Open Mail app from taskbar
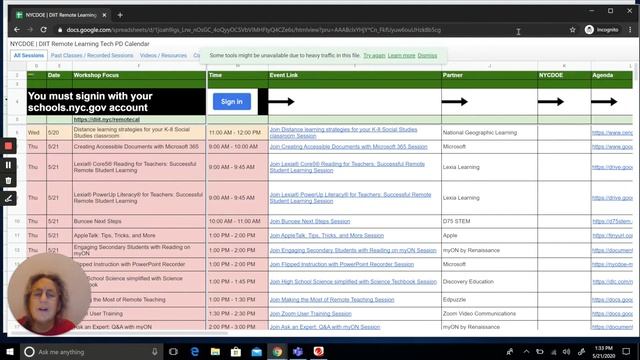 point(256,351)
